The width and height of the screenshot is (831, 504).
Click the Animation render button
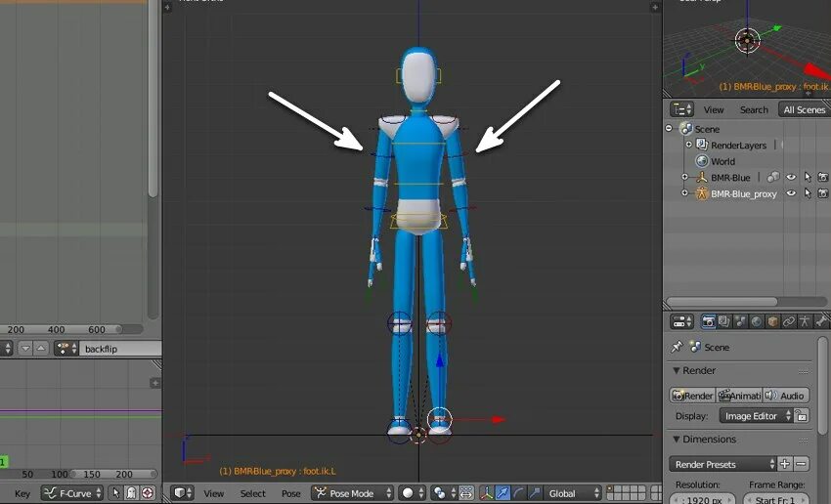739,396
